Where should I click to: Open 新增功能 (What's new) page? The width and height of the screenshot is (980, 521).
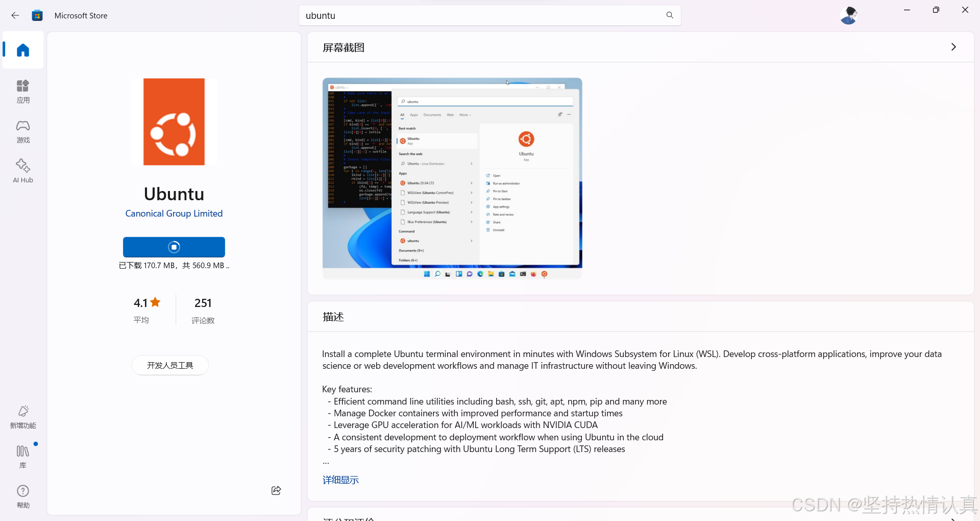coord(23,417)
